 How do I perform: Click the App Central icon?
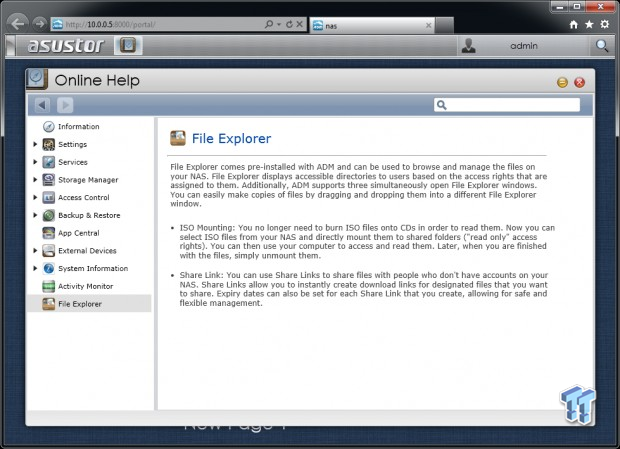49,233
